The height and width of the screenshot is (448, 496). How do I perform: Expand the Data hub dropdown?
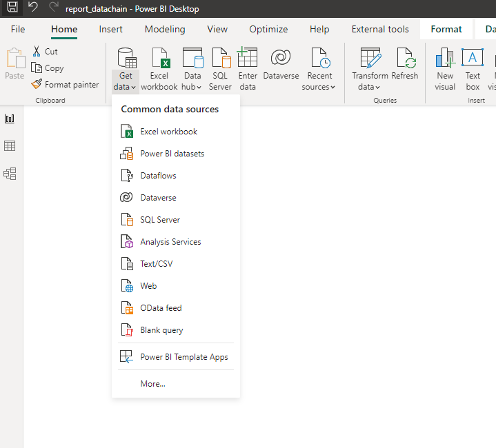click(x=192, y=81)
